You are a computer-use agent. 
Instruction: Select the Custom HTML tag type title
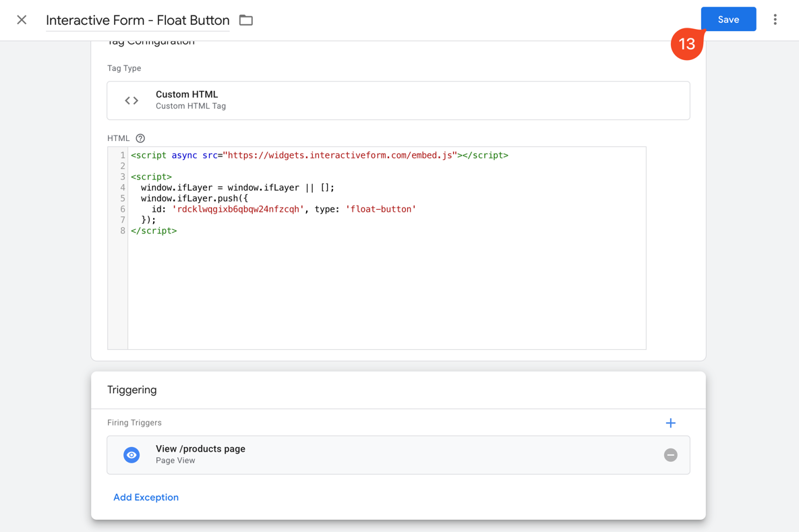point(187,94)
